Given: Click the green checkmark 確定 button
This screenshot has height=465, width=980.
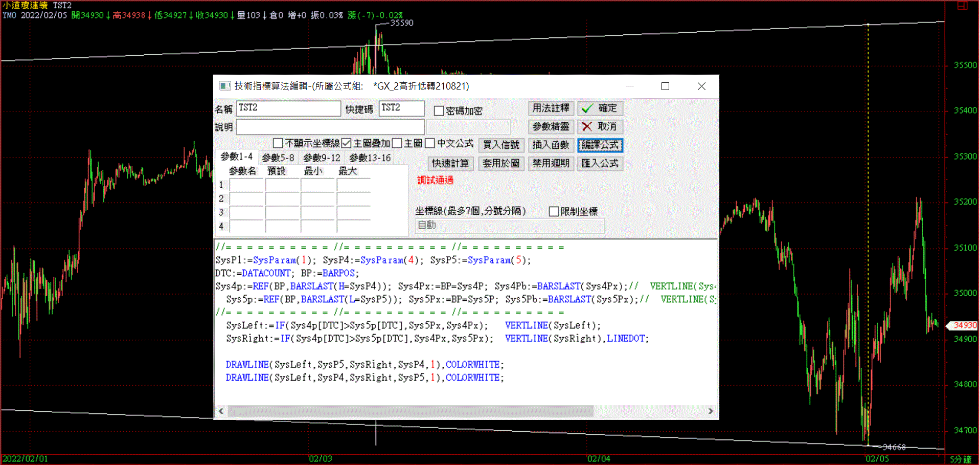Looking at the screenshot, I should click(x=600, y=108).
